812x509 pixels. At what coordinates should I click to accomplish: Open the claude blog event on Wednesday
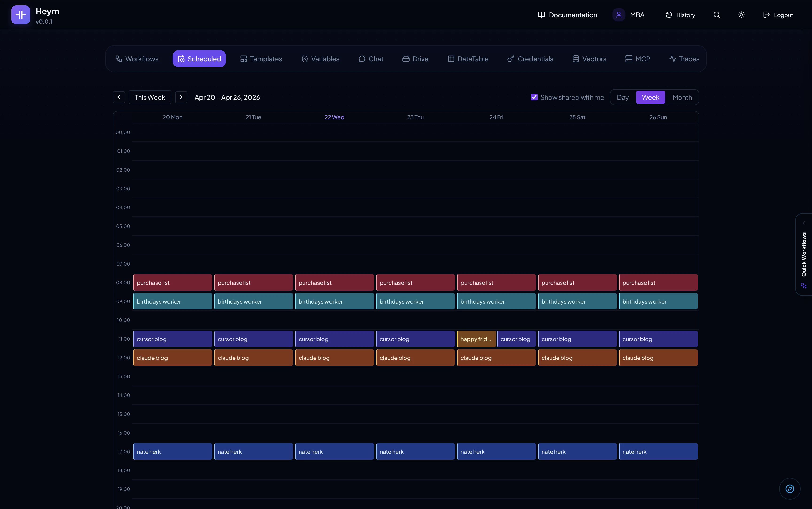tap(334, 357)
